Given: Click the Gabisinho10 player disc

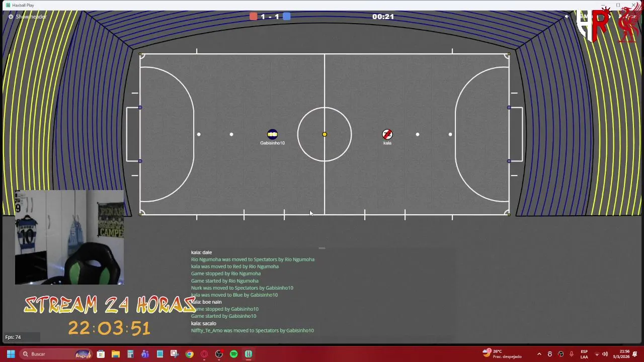Looking at the screenshot, I should click(x=272, y=134).
